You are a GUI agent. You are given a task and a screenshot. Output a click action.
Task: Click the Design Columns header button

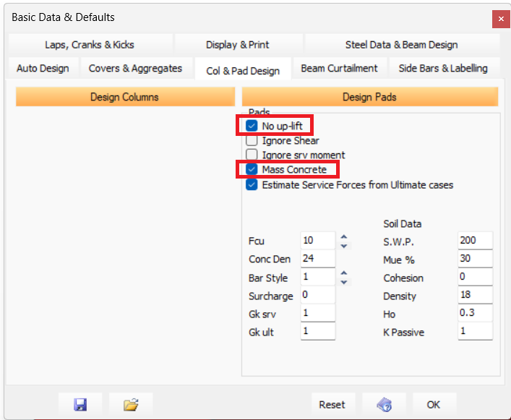coord(125,97)
